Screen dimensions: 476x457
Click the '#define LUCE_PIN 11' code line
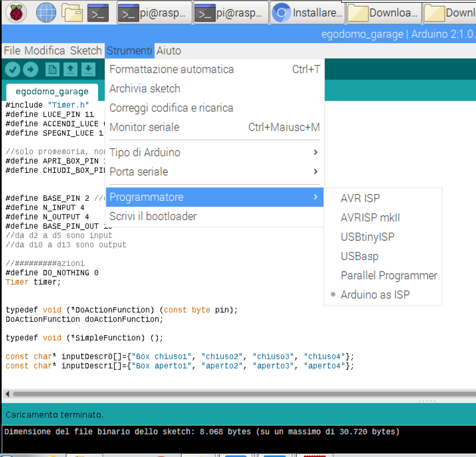[x=50, y=115]
